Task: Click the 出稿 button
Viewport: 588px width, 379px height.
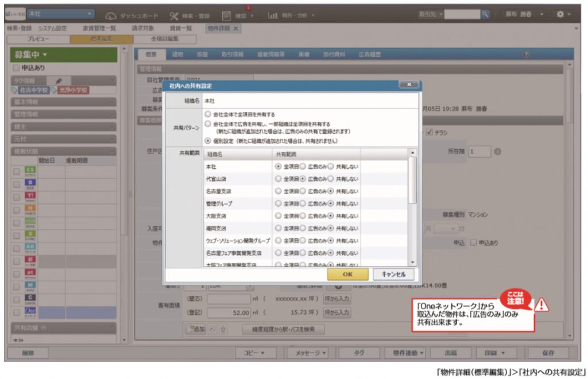Action: (450, 353)
